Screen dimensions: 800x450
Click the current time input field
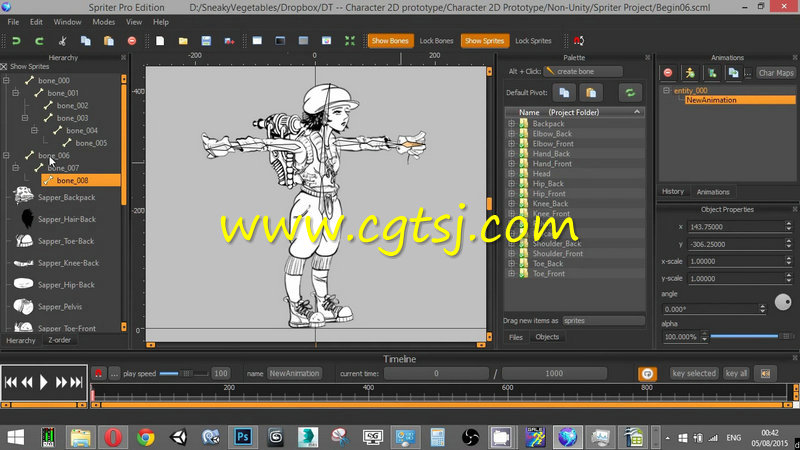pos(436,373)
